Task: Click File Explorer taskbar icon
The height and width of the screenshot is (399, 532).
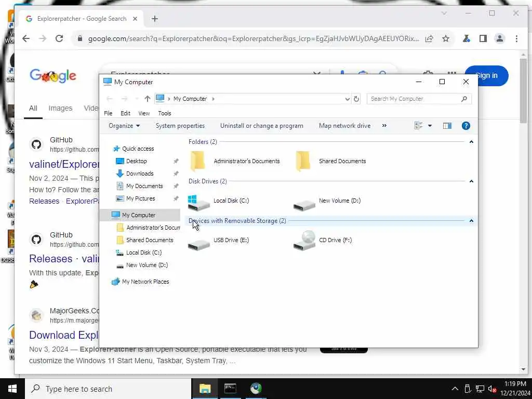Action: pyautogui.click(x=205, y=389)
